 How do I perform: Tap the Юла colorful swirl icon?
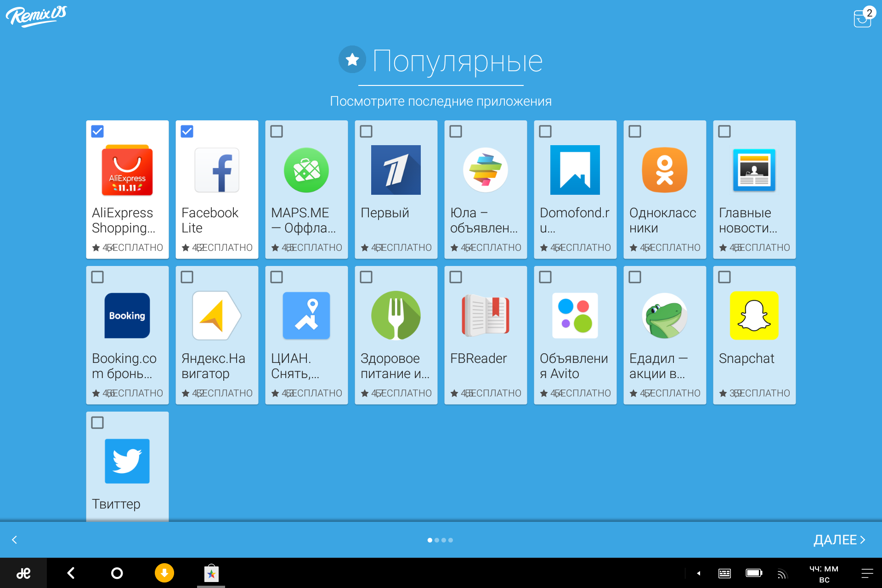(486, 170)
